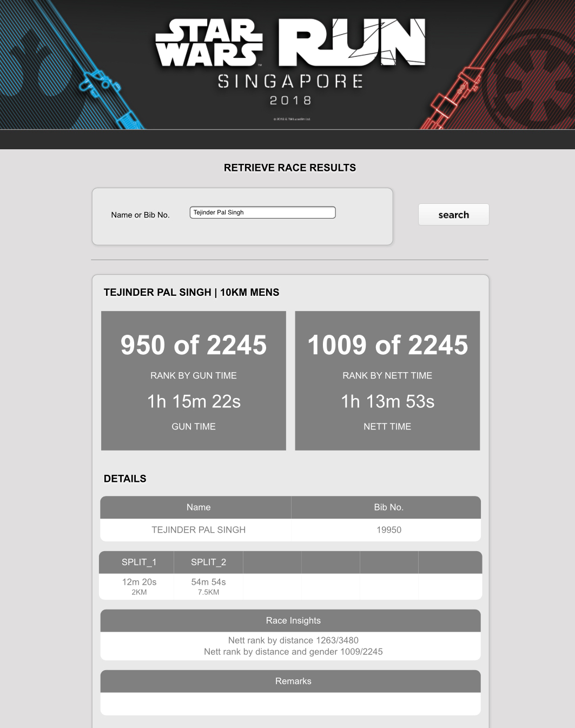Select the split time '54m 54s'

pos(208,582)
